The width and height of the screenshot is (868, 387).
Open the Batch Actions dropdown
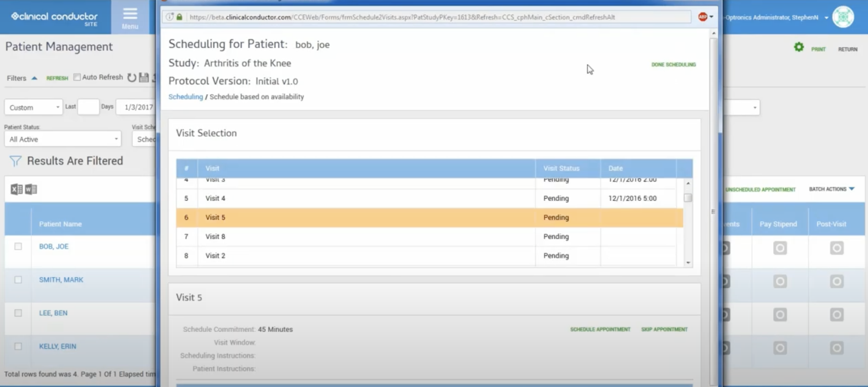[x=831, y=189]
